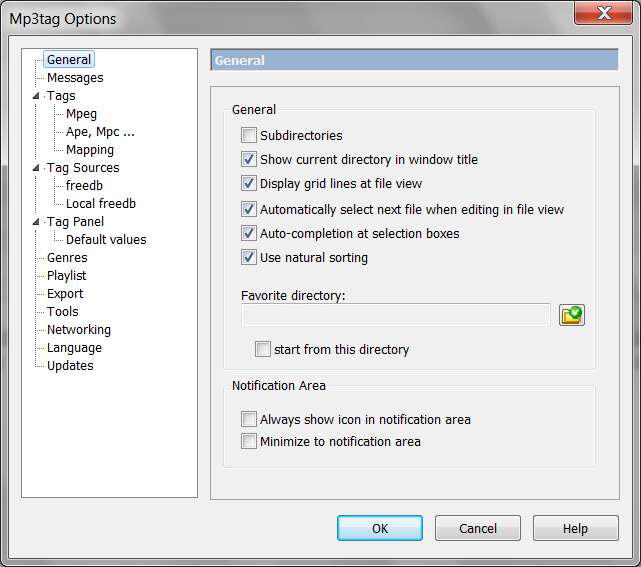Collapse the Tags tree node
Image resolution: width=641 pixels, height=567 pixels.
pos(36,96)
